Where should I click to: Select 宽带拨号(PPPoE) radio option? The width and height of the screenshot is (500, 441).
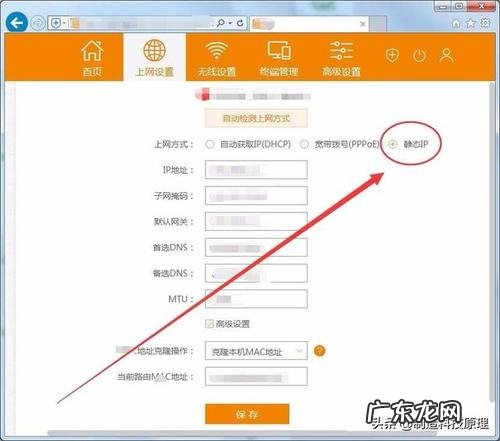[304, 144]
